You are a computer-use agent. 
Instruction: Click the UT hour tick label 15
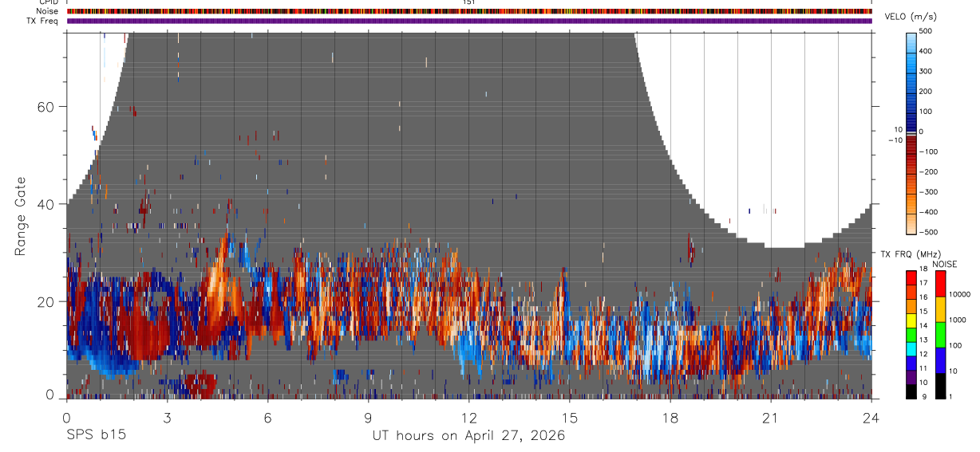(x=570, y=417)
